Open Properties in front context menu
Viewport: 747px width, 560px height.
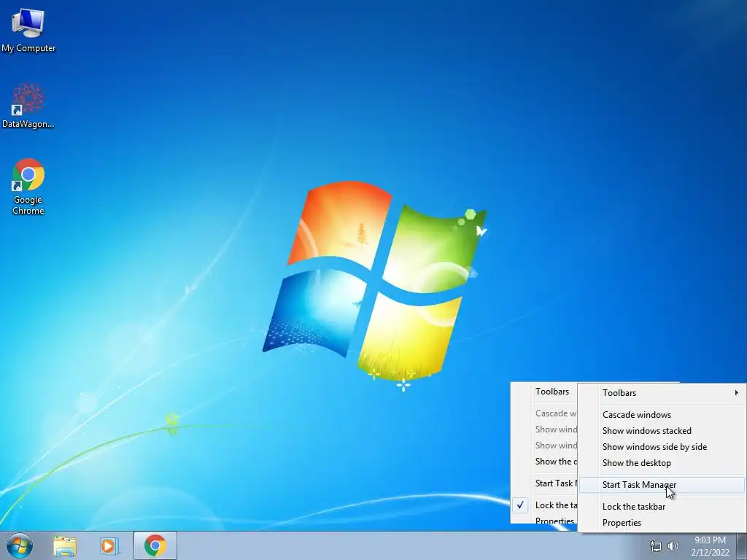tap(662, 523)
